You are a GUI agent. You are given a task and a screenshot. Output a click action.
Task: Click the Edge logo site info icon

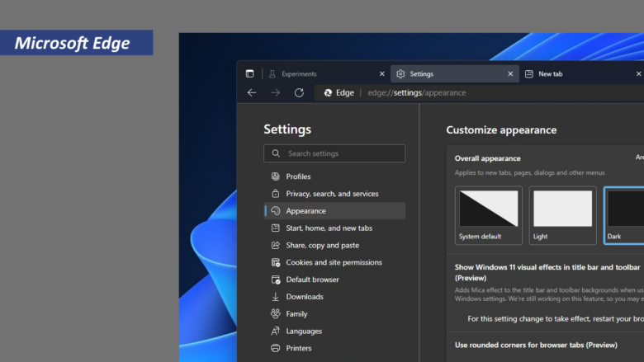pos(328,92)
